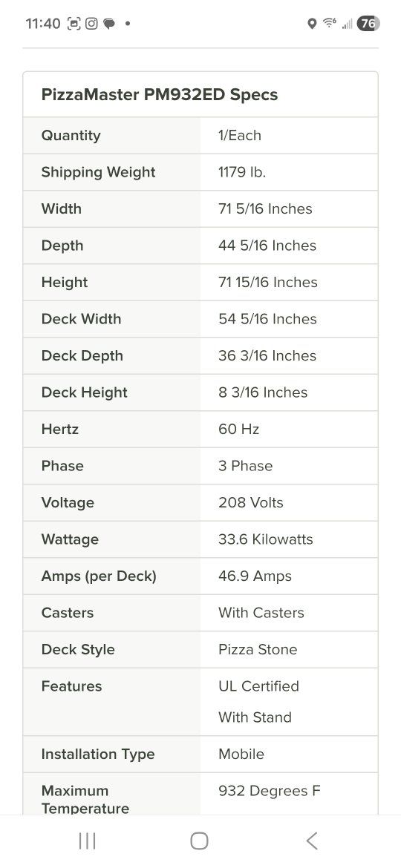Tap the Deck Style Pizza Stone value
The width and height of the screenshot is (401, 868).
258,649
